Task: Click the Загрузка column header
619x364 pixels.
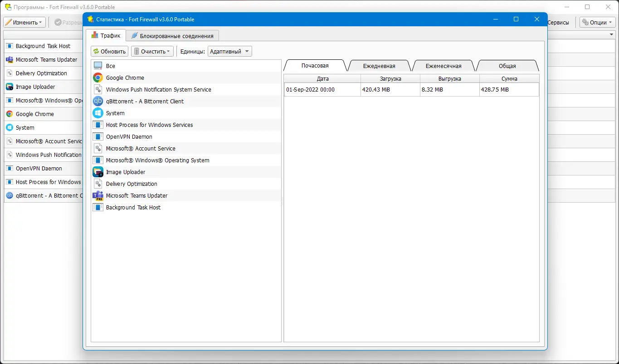Action: pos(390,78)
